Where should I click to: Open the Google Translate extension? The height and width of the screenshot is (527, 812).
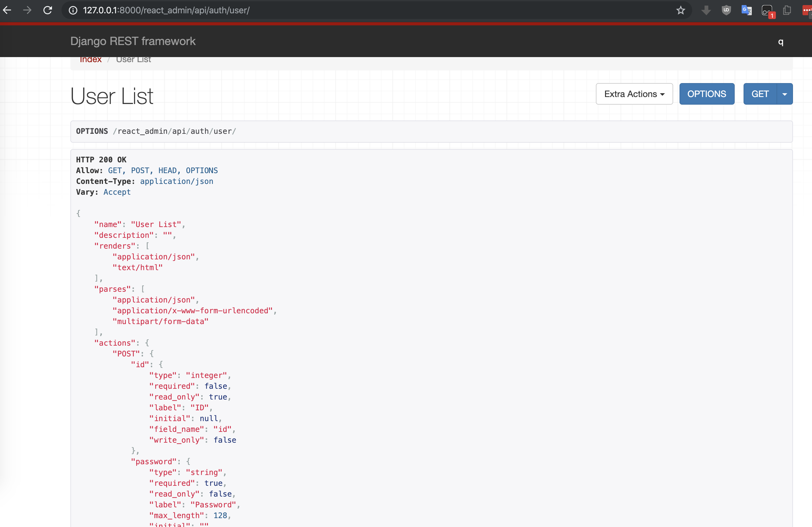pyautogui.click(x=746, y=10)
